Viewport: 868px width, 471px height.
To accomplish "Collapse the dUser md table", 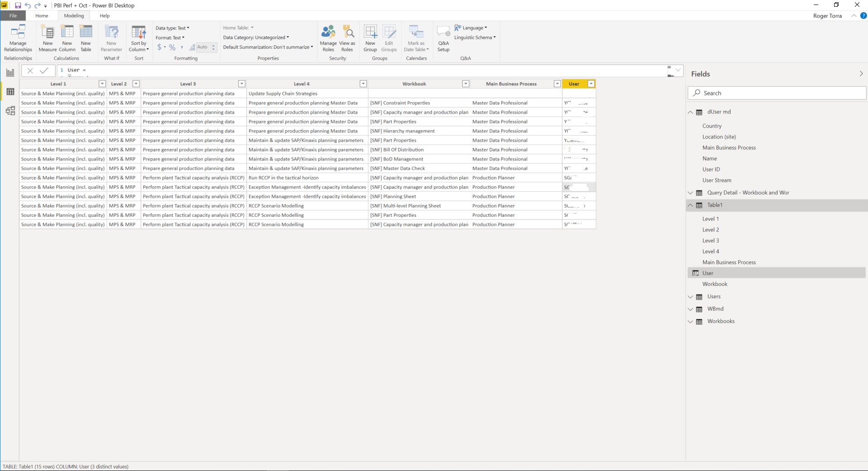I will coord(690,112).
